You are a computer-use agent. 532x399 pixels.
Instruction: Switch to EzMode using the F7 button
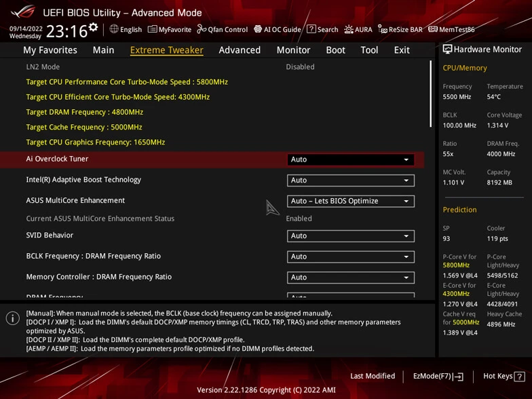[438, 376]
